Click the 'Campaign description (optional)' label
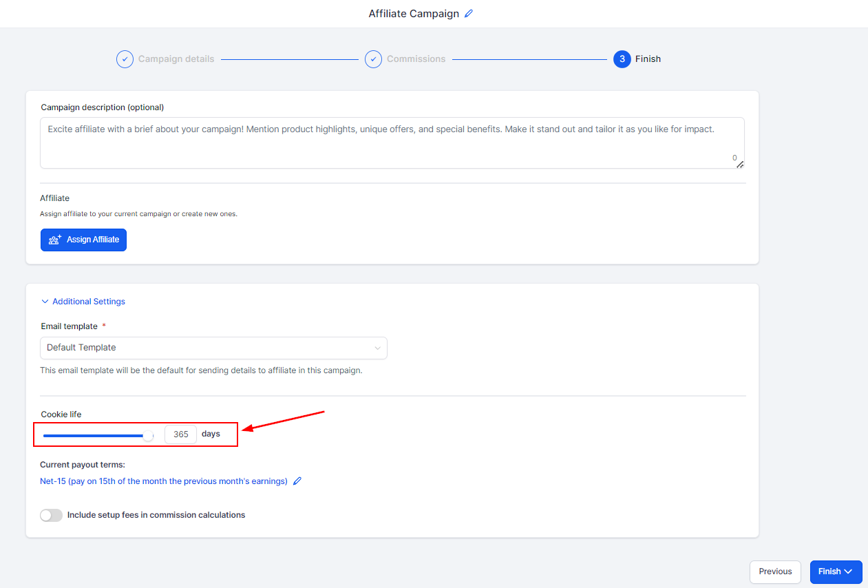 point(103,107)
